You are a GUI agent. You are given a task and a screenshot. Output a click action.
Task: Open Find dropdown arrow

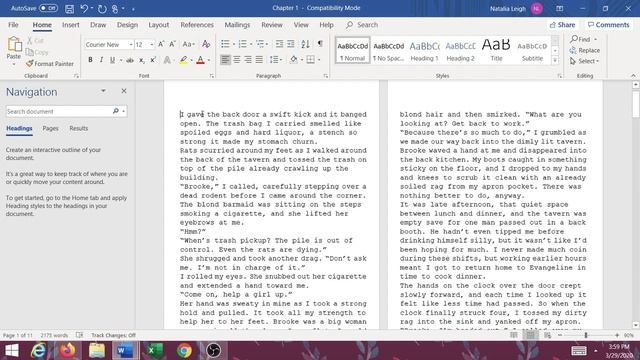pos(596,39)
